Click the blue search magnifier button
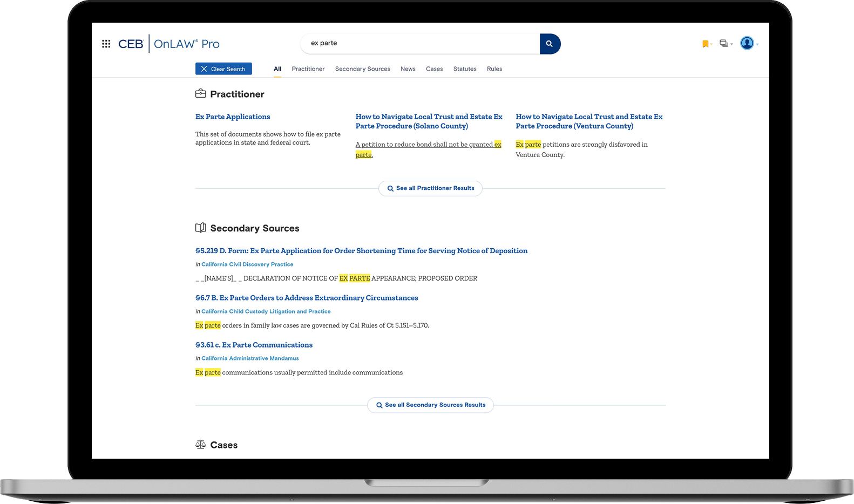 pos(550,44)
